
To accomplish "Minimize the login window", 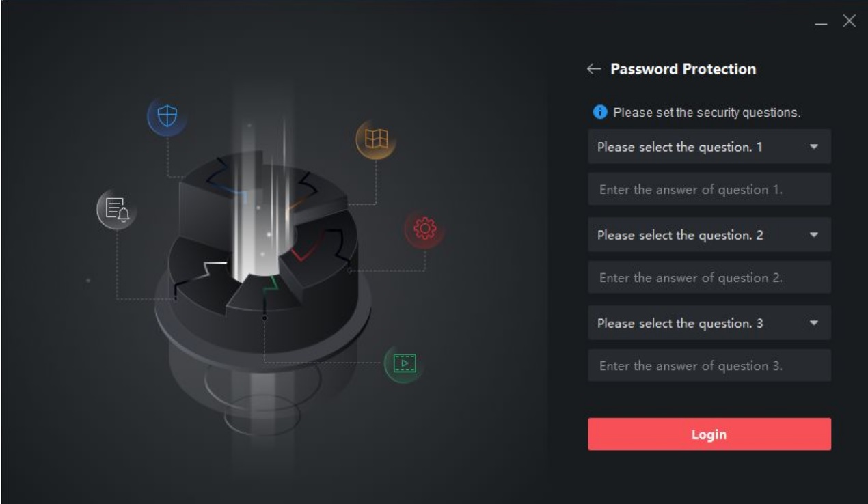I will point(822,23).
